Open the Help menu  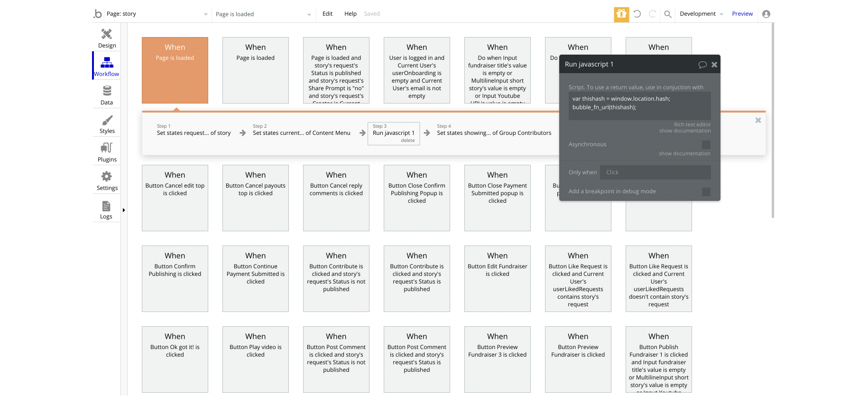(350, 14)
